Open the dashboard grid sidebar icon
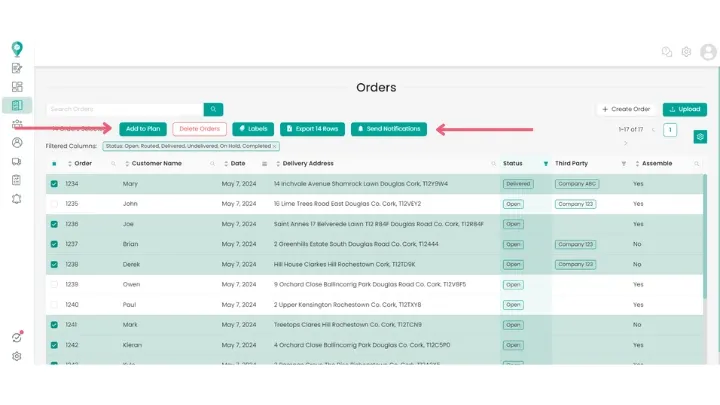This screenshot has height=405, width=720. pos(17,87)
